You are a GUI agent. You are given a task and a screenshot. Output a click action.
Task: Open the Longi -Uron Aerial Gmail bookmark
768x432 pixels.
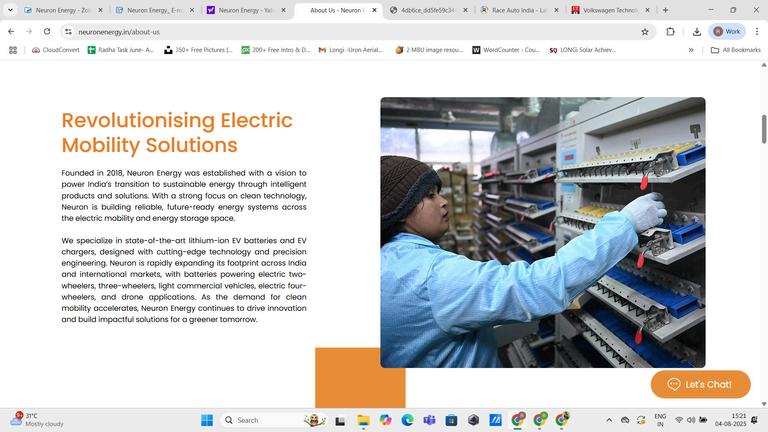[351, 50]
